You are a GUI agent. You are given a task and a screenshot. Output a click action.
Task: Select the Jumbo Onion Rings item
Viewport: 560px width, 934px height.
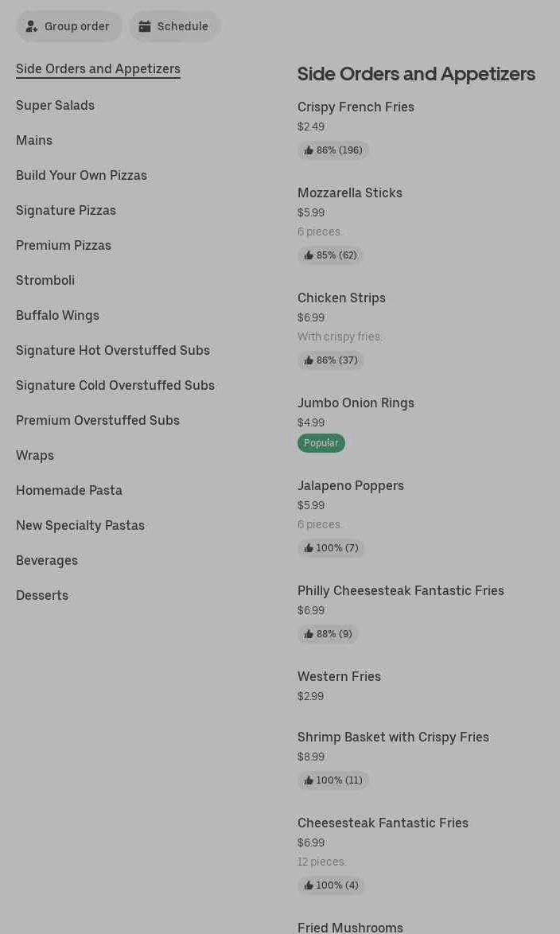(x=356, y=403)
